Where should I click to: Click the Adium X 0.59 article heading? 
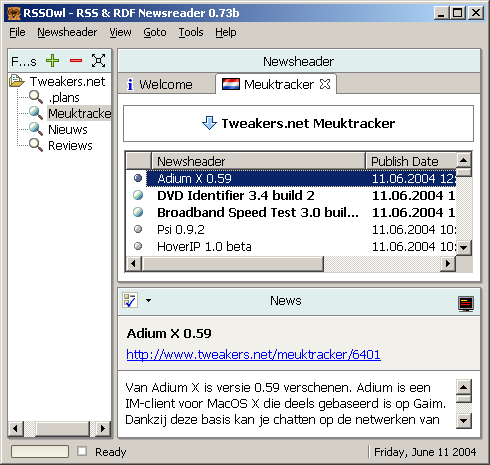tap(169, 333)
